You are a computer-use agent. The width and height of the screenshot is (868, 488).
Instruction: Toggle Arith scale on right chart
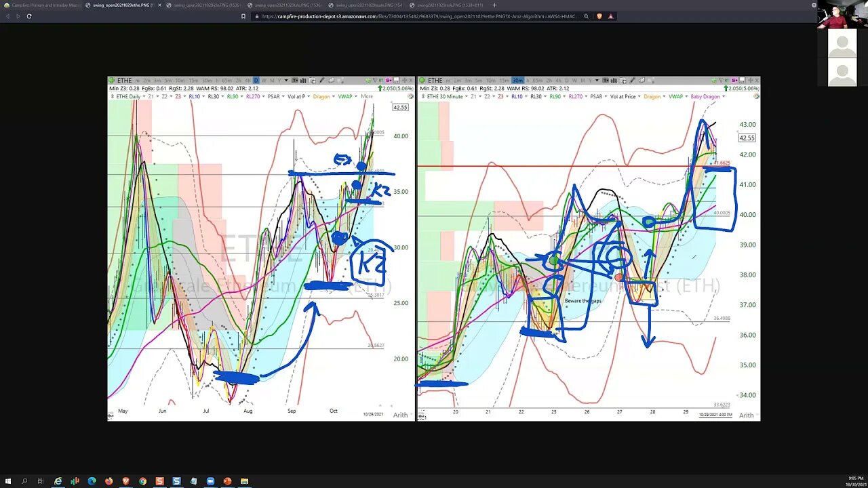tap(746, 415)
